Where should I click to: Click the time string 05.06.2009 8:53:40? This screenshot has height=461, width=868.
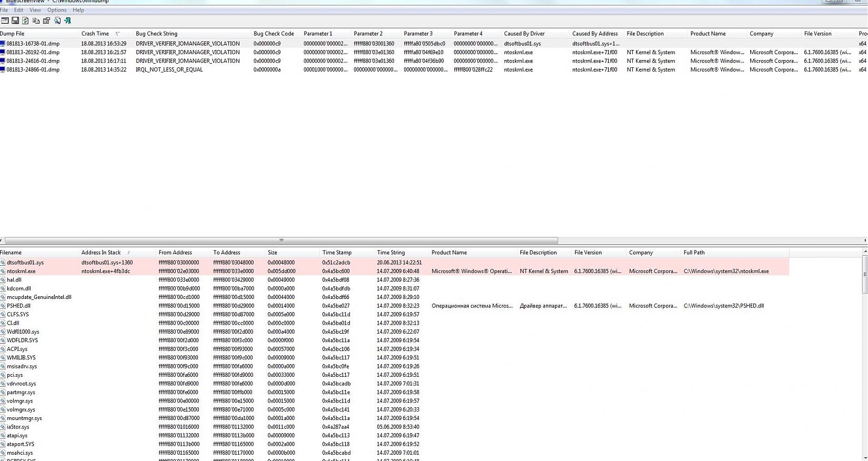(x=398, y=427)
